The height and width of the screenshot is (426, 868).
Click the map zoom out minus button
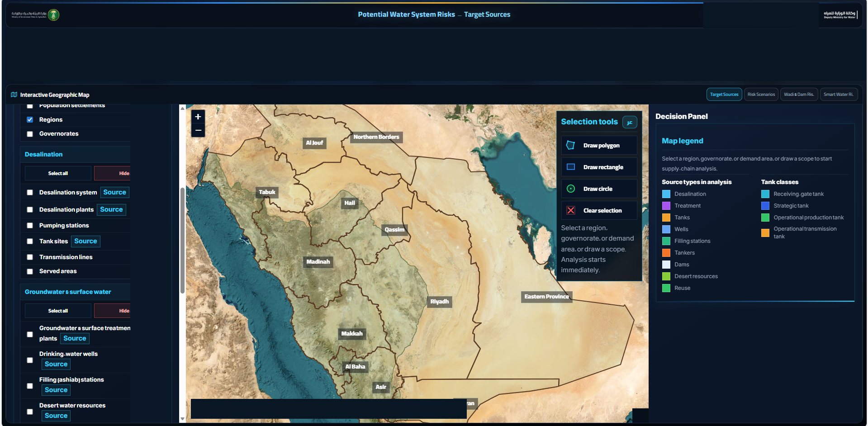click(198, 130)
